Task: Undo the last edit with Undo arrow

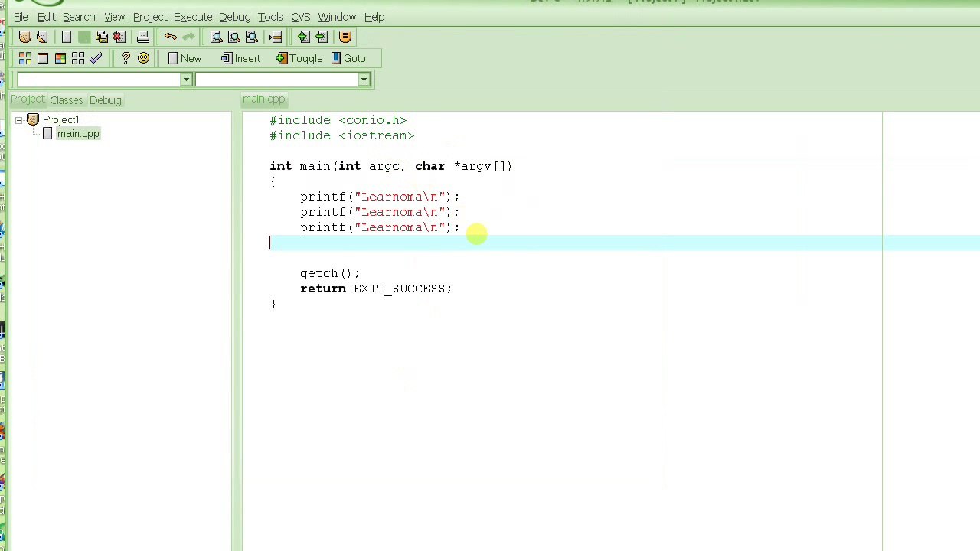Action: pos(171,37)
